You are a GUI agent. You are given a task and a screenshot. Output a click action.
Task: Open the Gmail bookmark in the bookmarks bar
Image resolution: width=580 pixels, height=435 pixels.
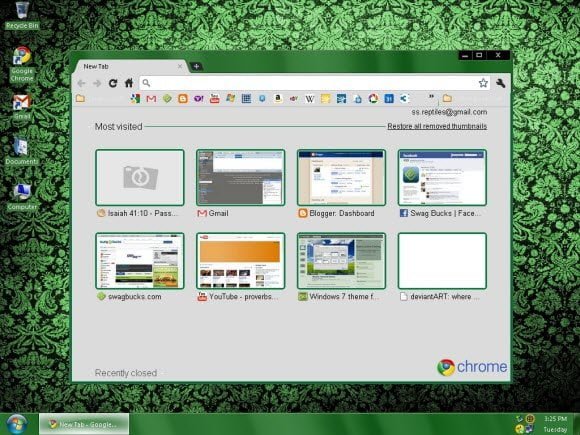pyautogui.click(x=151, y=99)
